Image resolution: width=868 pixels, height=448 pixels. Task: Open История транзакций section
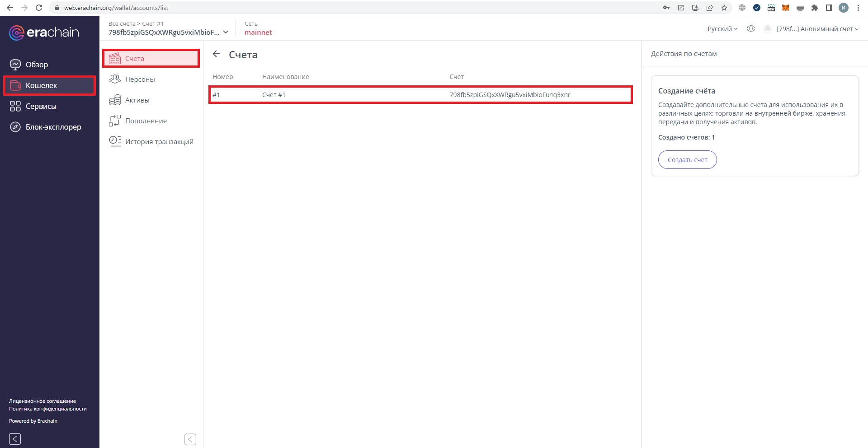[159, 142]
